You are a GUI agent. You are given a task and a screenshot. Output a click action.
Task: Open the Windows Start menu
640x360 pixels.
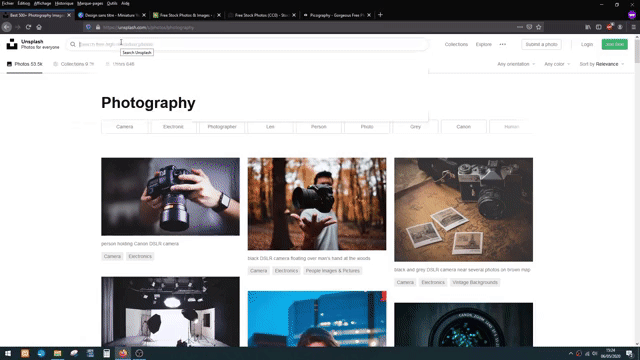pos(8,353)
